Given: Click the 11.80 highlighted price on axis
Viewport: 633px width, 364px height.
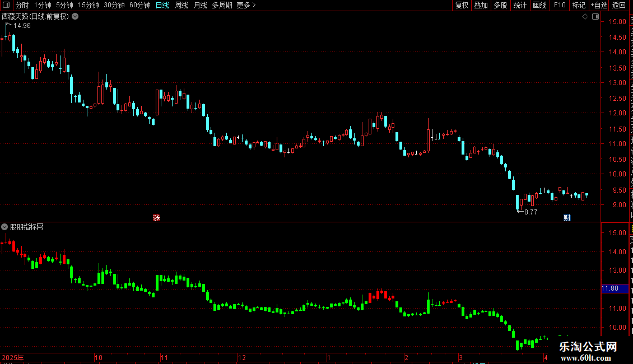Looking at the screenshot, I should (615, 288).
